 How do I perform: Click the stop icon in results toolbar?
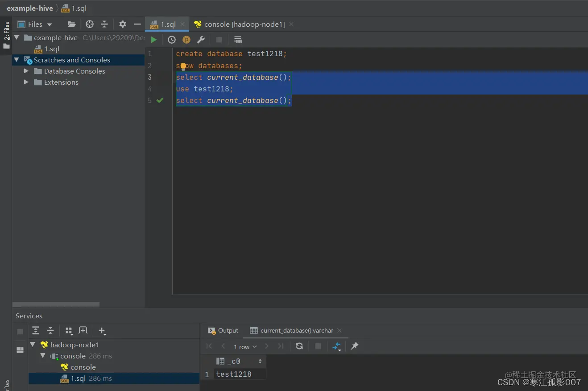click(x=318, y=346)
